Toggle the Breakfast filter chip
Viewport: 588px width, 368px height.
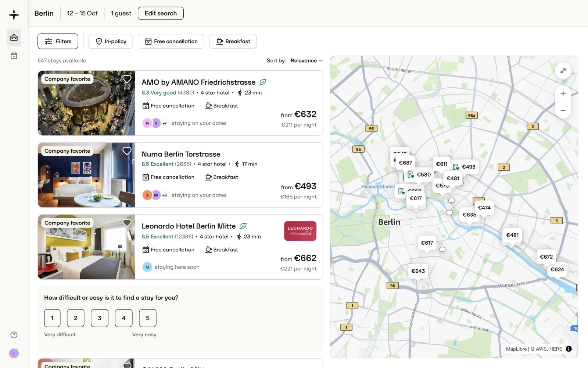point(233,41)
